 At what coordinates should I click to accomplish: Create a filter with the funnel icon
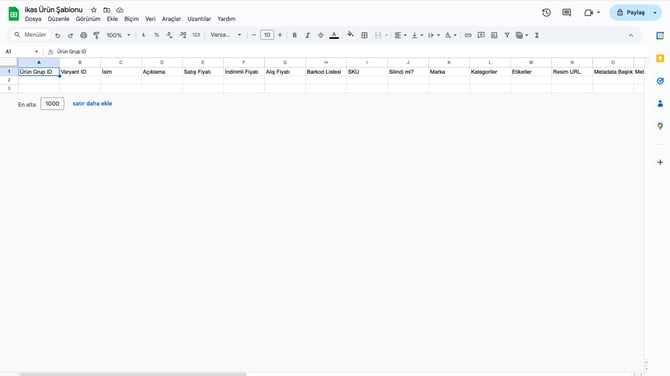pos(507,35)
